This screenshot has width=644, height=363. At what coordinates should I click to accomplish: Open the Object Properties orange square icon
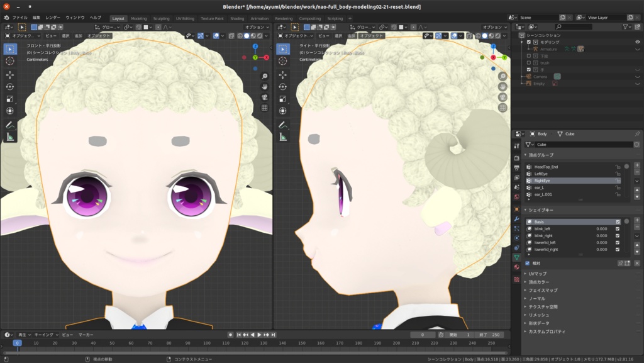point(516,208)
